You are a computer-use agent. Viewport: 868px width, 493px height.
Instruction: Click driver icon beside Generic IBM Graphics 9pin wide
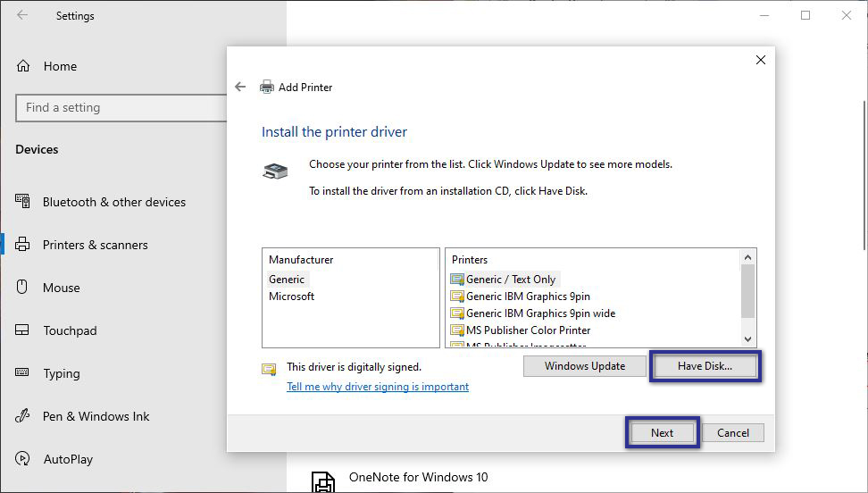pos(457,313)
